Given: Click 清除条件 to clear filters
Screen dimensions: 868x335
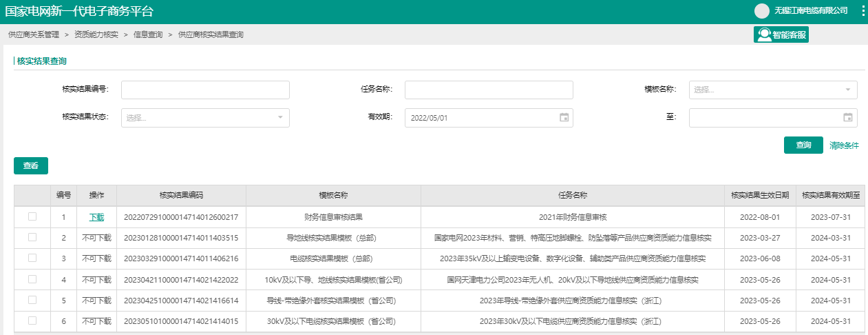Looking at the screenshot, I should point(844,145).
